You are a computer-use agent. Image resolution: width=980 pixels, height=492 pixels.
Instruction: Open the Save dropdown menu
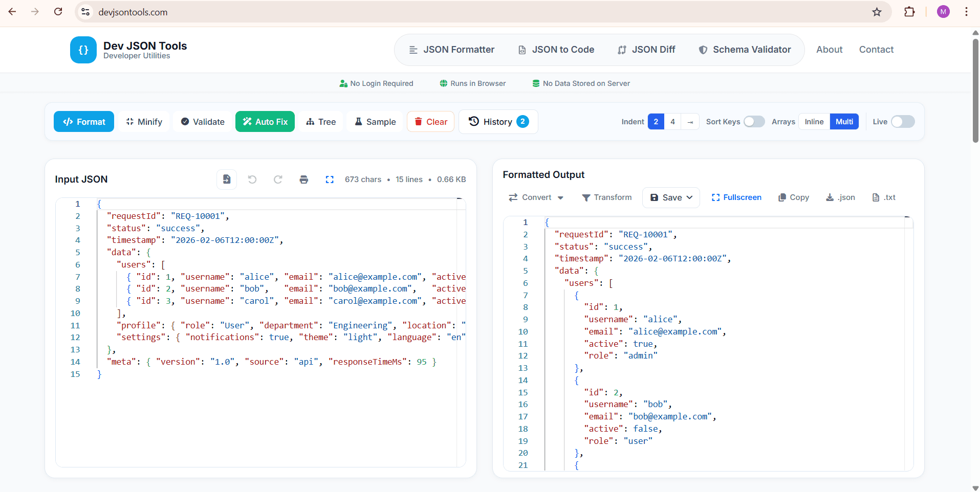point(670,197)
